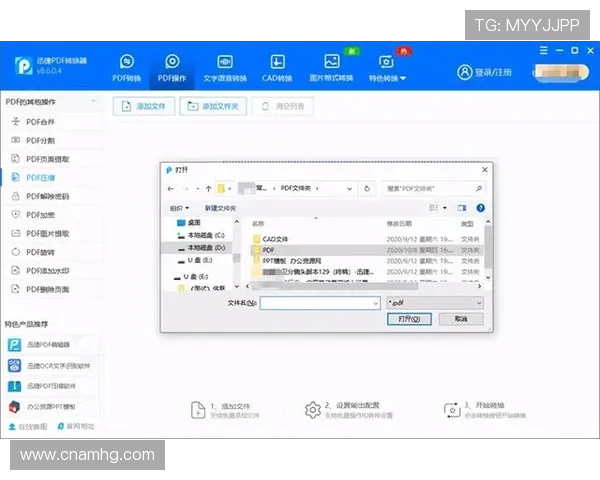Image resolution: width=600 pixels, height=480 pixels.
Task: Open the 迅捷OCR文字识别软件 product entry
Action: pyautogui.click(x=60, y=365)
